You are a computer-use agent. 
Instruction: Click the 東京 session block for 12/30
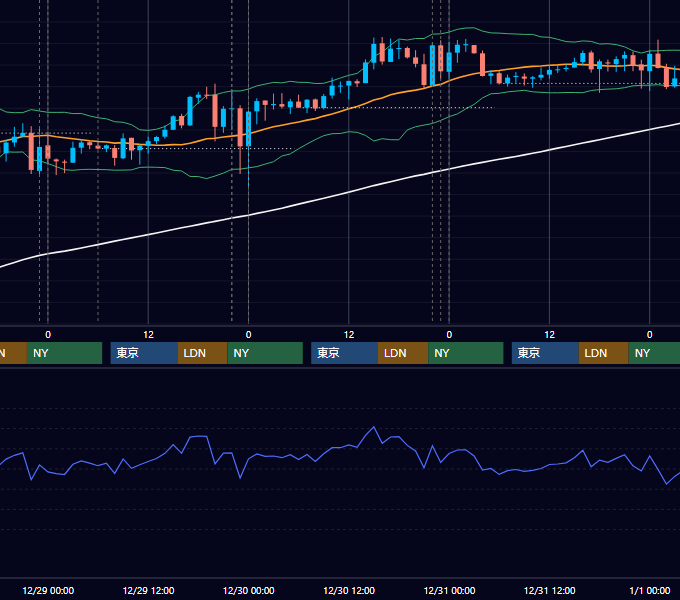[344, 353]
